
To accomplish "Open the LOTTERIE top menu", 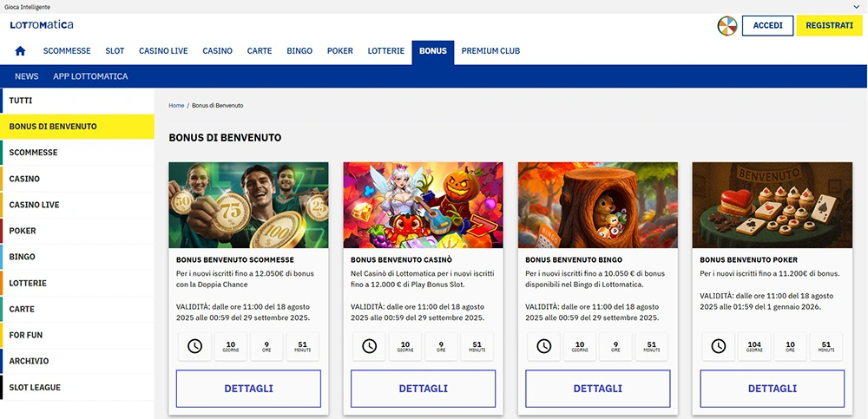I will 386,51.
